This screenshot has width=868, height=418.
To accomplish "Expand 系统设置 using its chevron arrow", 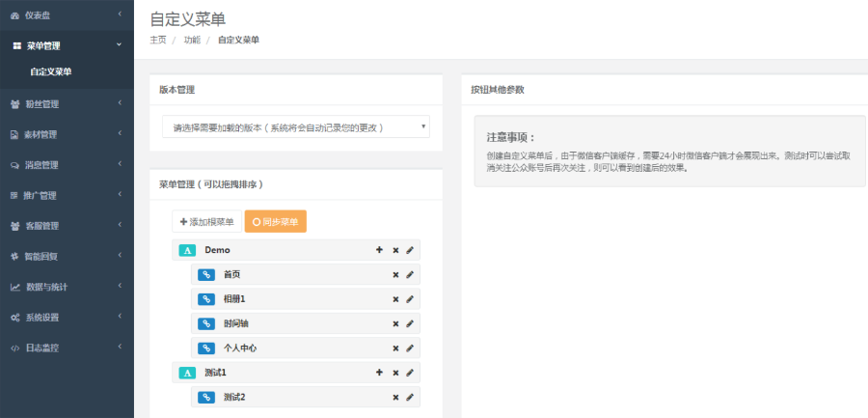I will [120, 316].
